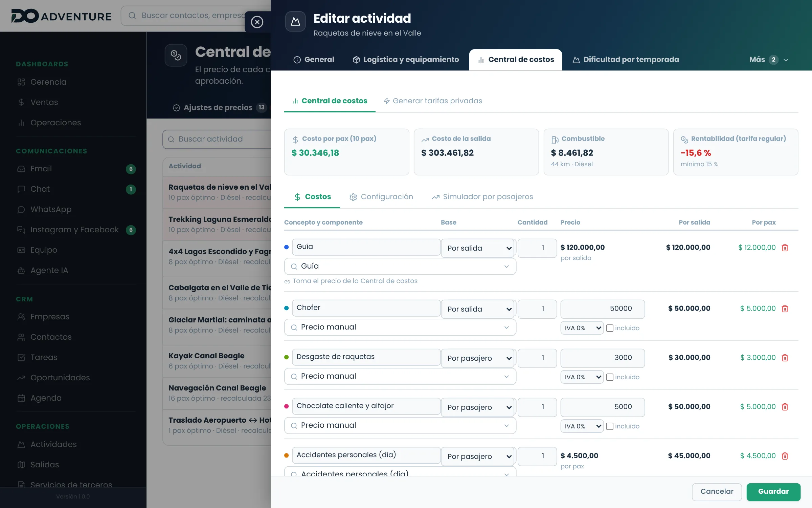Open IVA 0% dropdown for Chofer
812x508 pixels.
(582, 328)
